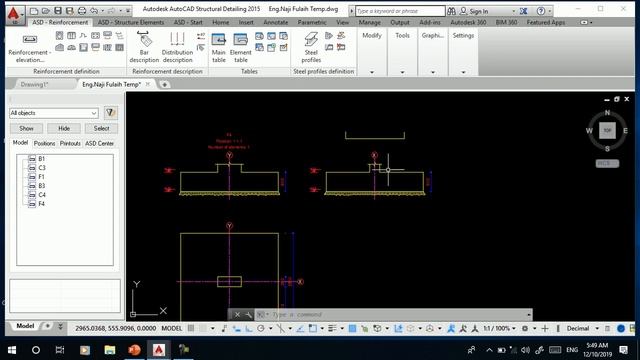
Task: Click the Redo arrow icon
Action: [x=111, y=11]
